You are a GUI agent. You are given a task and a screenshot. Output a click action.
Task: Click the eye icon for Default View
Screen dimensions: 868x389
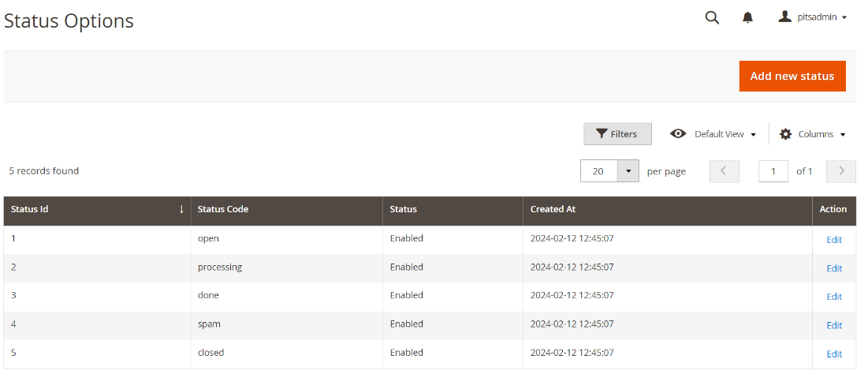[x=678, y=134]
